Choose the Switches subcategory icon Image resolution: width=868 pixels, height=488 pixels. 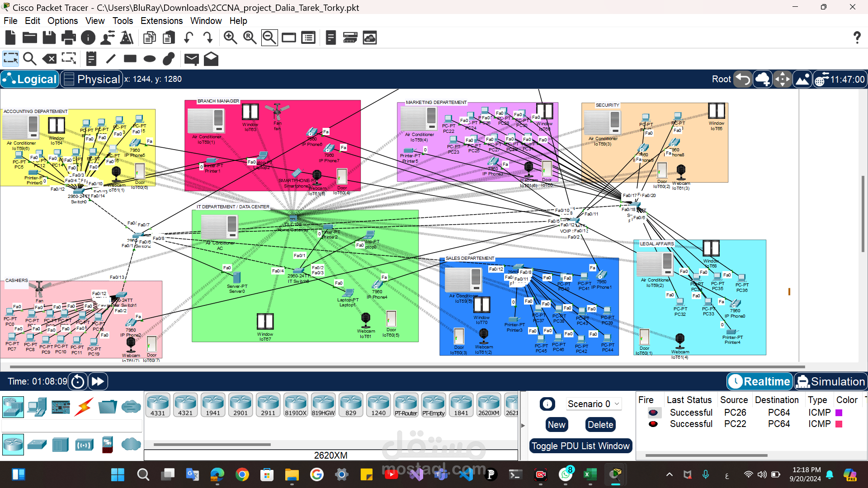pos(37,445)
